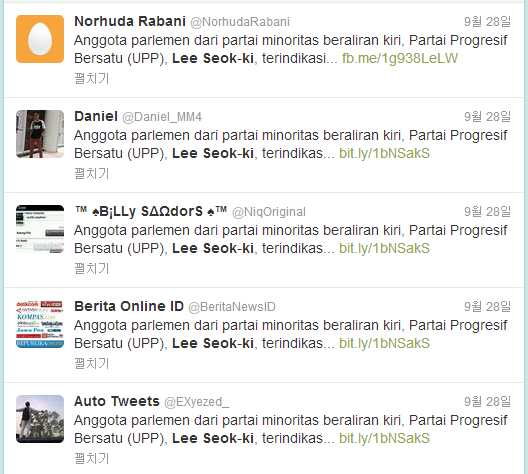Open the bit.ly link in Auto Tweets' tweet
Screen dimensions: 528x474
tap(384, 438)
